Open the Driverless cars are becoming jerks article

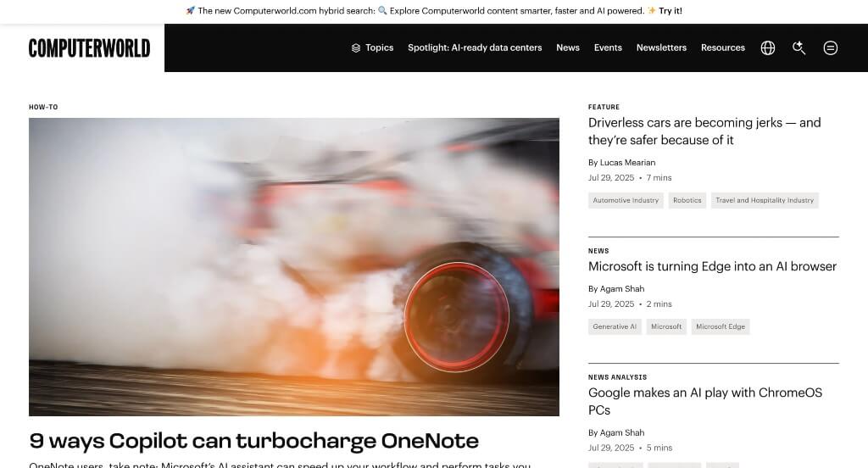tap(704, 131)
